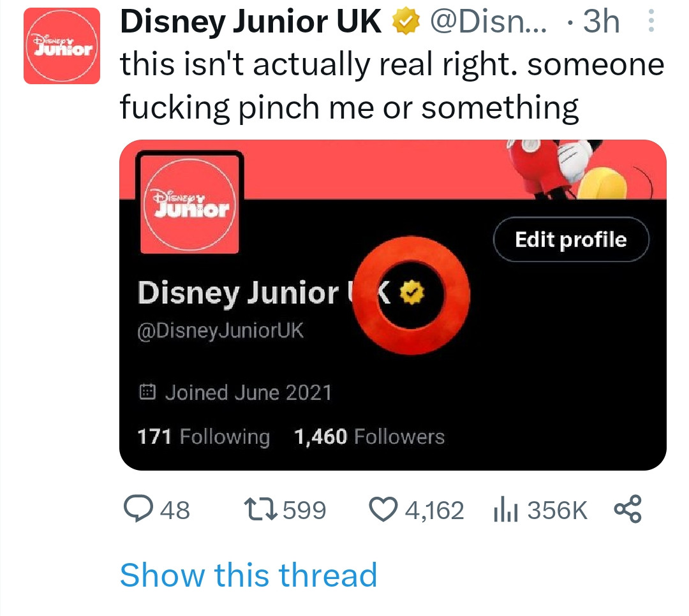Click 1,460 Followers in the profile screenshot
This screenshot has width=689, height=616.
point(369,437)
